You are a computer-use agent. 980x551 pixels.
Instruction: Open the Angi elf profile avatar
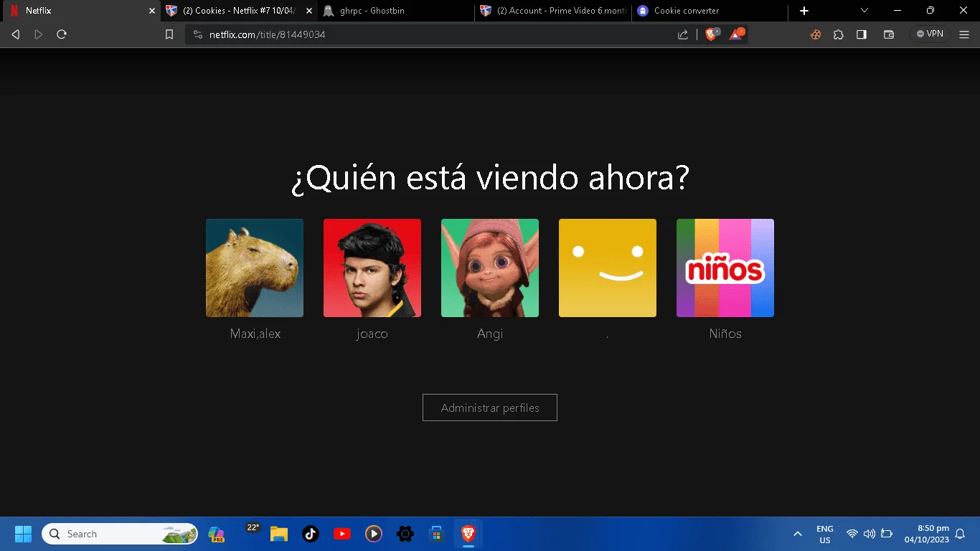[x=490, y=268]
